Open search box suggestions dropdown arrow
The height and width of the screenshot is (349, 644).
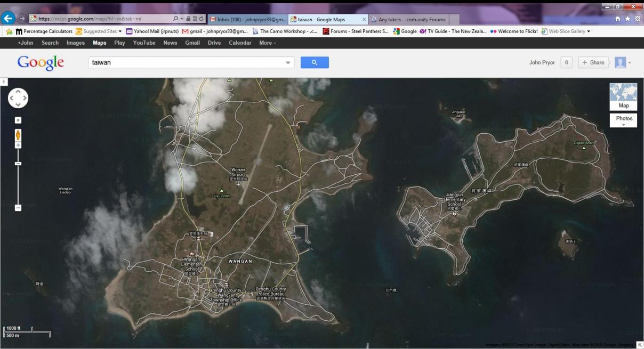click(x=288, y=63)
